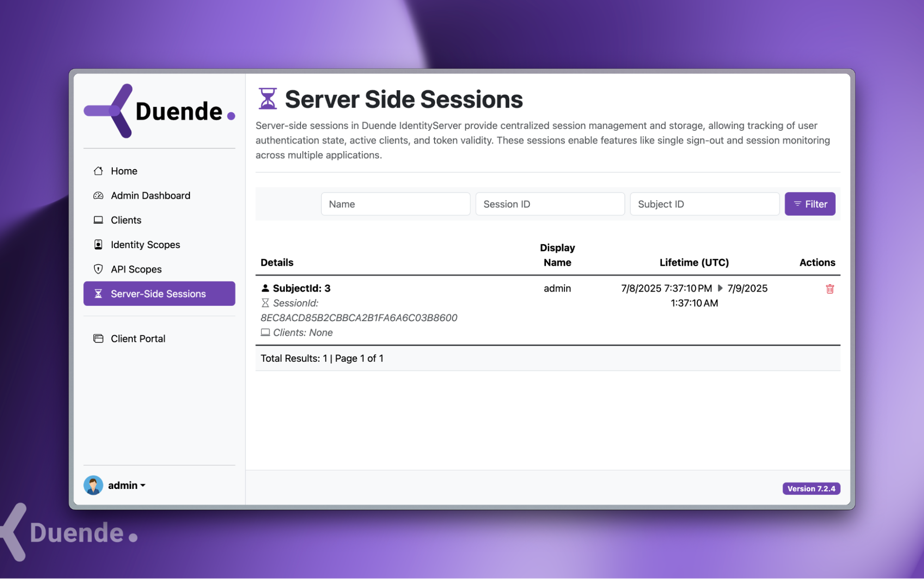The image size is (924, 579).
Task: Click the Actions column header
Action: pos(817,262)
